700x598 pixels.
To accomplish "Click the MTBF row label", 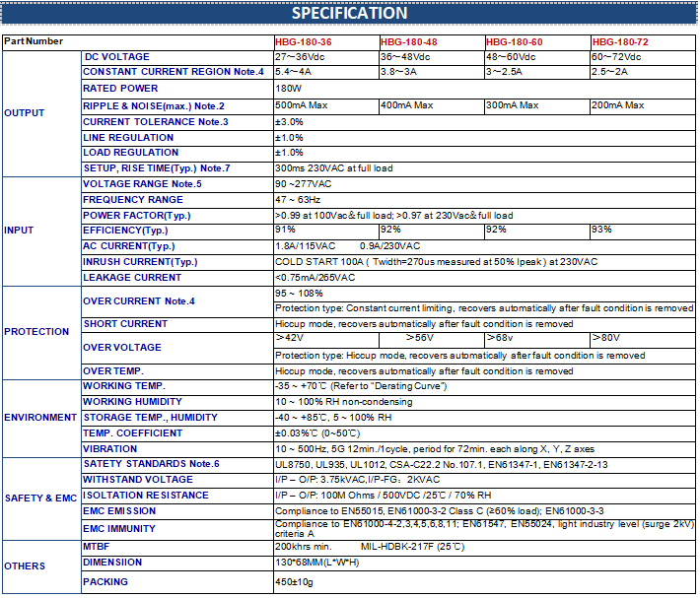I will 96,546.
